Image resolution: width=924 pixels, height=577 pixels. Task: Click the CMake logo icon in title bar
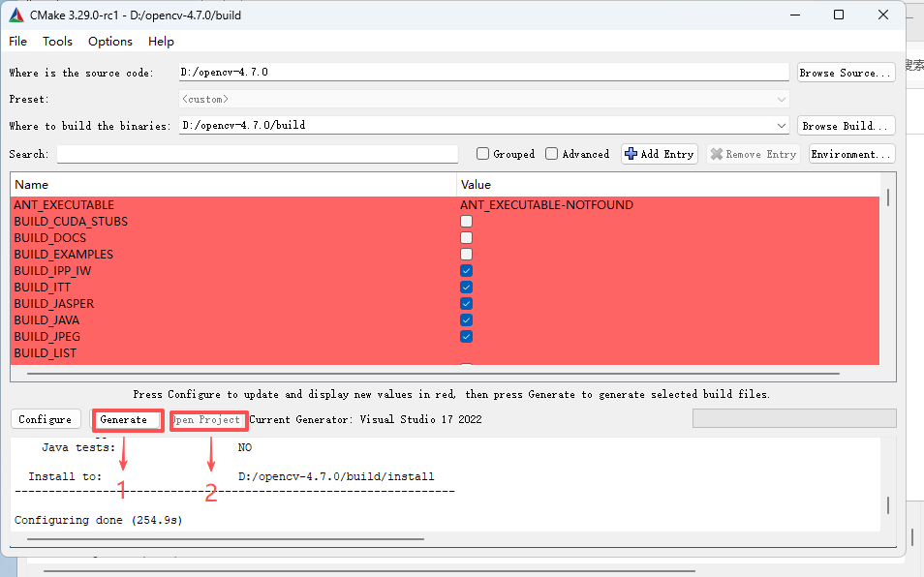click(x=16, y=15)
